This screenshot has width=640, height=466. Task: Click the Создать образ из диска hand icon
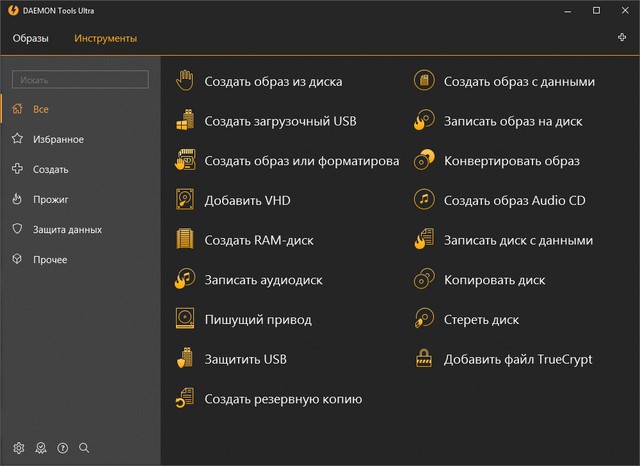coord(185,81)
